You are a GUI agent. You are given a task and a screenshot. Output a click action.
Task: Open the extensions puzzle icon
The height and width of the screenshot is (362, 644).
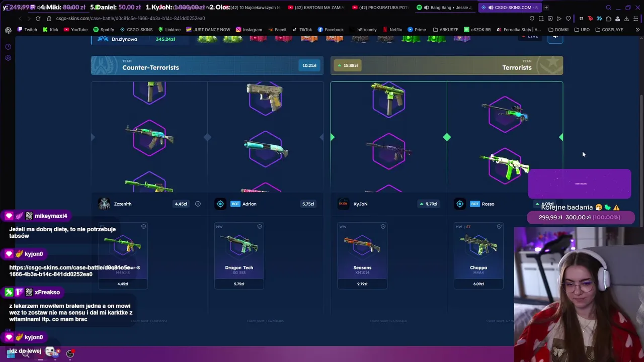tap(608, 19)
